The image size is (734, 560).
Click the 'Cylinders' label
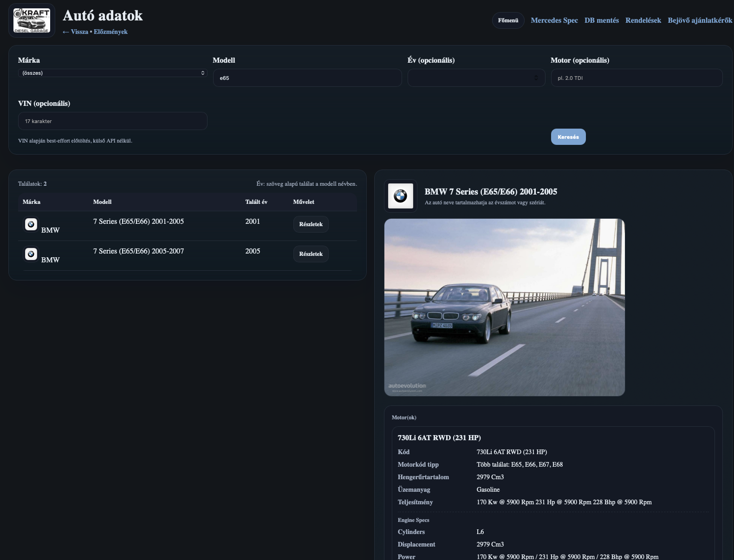411,532
